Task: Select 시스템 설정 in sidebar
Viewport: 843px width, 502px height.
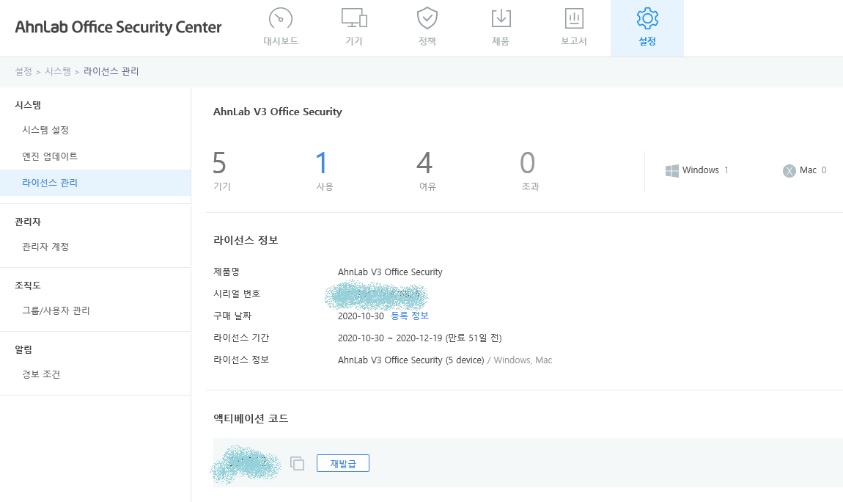Action: click(45, 130)
